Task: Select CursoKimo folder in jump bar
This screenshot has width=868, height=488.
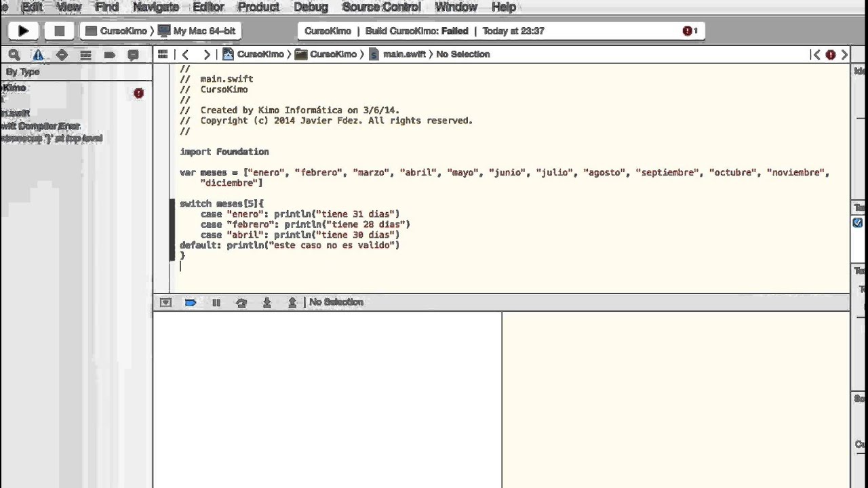Action: tap(326, 54)
